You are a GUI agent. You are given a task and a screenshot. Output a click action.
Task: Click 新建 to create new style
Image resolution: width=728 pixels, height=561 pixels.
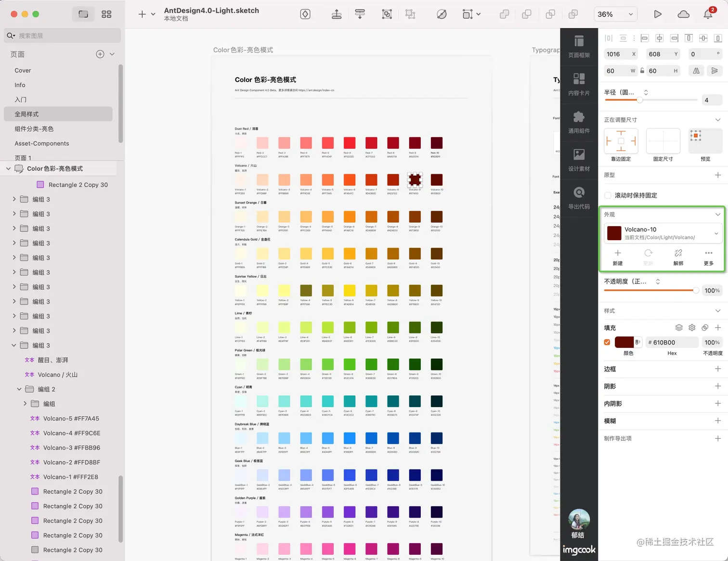(618, 257)
